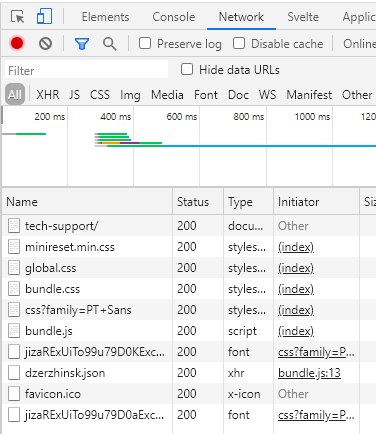The height and width of the screenshot is (434, 376).
Task: Open css?family initiator link for jizaRExUiTo99u79D0KExc font
Action: tap(316, 352)
